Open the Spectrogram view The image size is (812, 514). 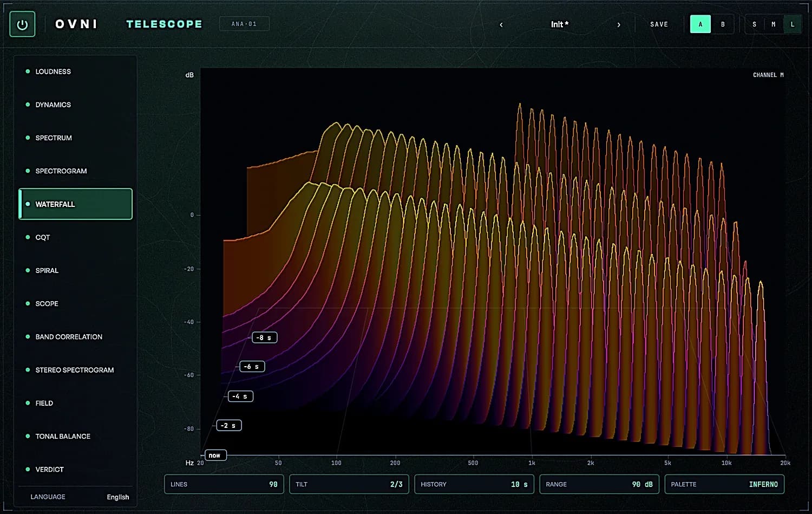point(75,171)
